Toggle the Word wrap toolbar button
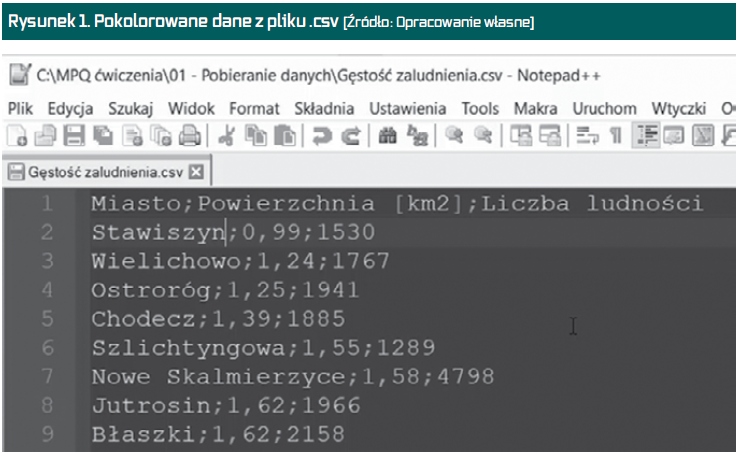The image size is (741, 457). point(587,136)
